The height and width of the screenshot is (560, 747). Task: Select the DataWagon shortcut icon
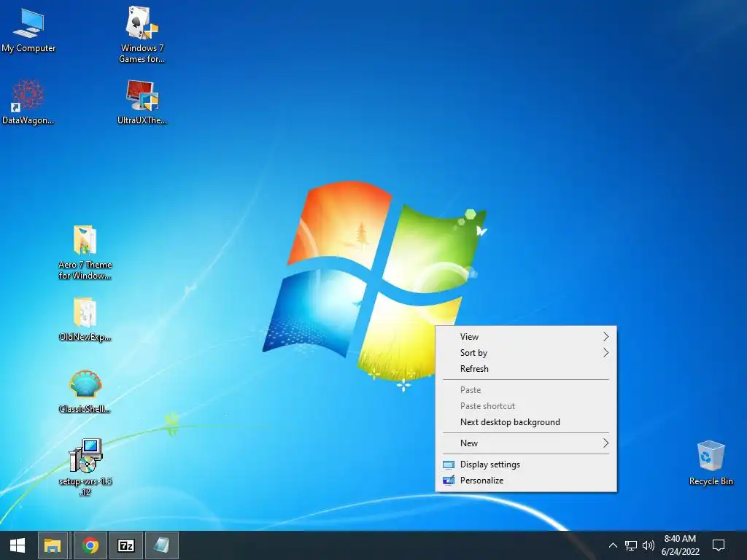coord(28,102)
